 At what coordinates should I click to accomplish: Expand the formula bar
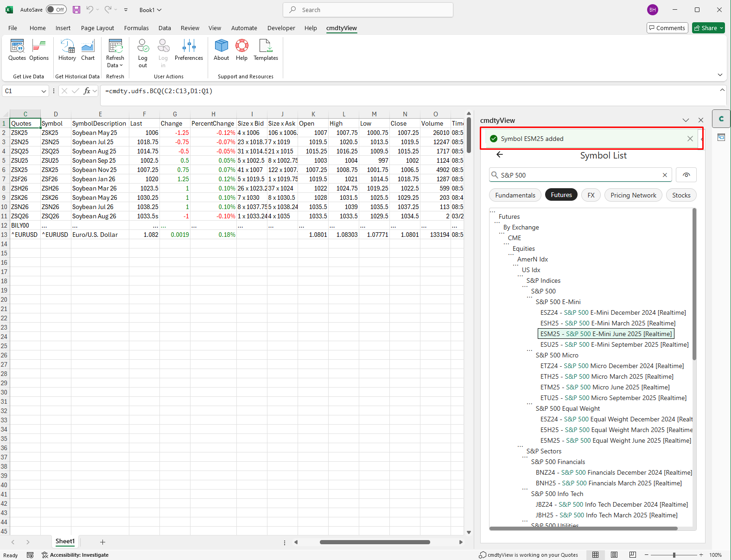coord(722,90)
